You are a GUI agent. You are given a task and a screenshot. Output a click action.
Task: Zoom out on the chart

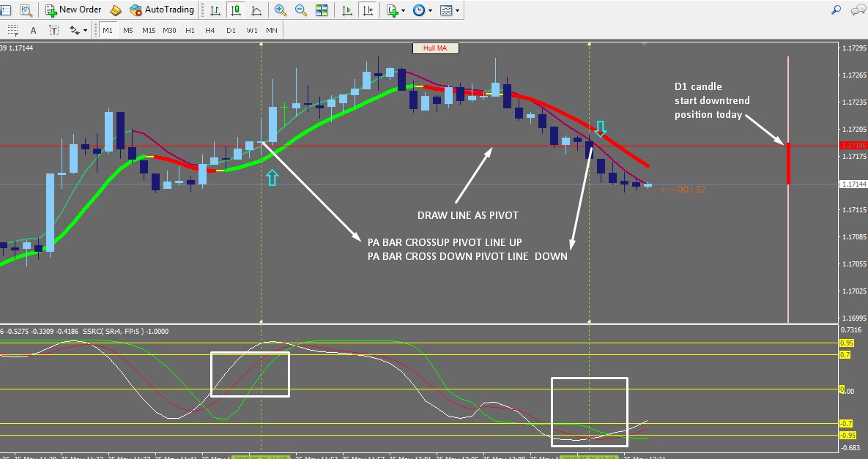click(301, 10)
